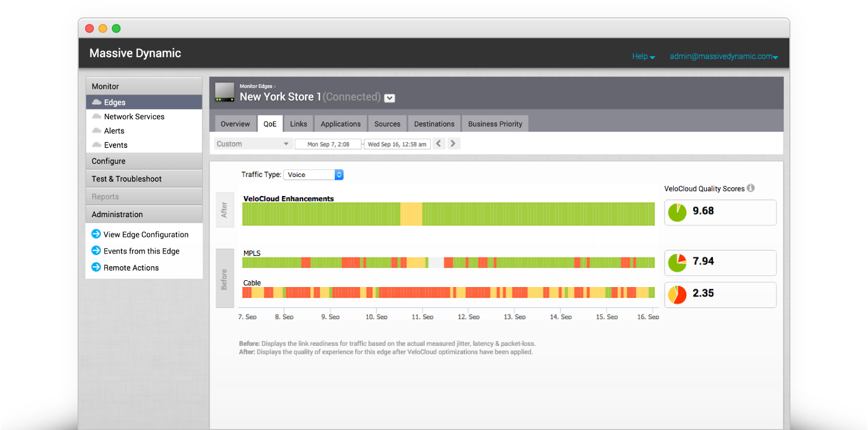The width and height of the screenshot is (868, 430).
Task: Click the blue arrow icon for View Edge Configuration
Action: tap(96, 234)
